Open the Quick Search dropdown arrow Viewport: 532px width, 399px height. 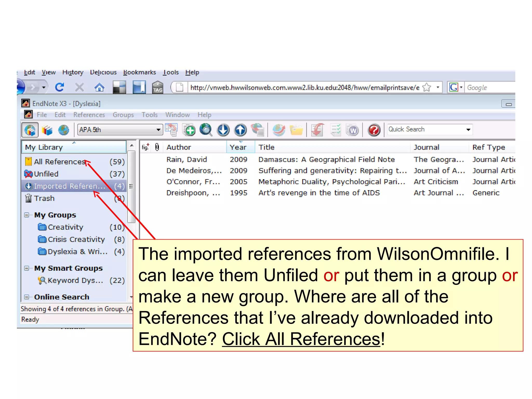[468, 130]
